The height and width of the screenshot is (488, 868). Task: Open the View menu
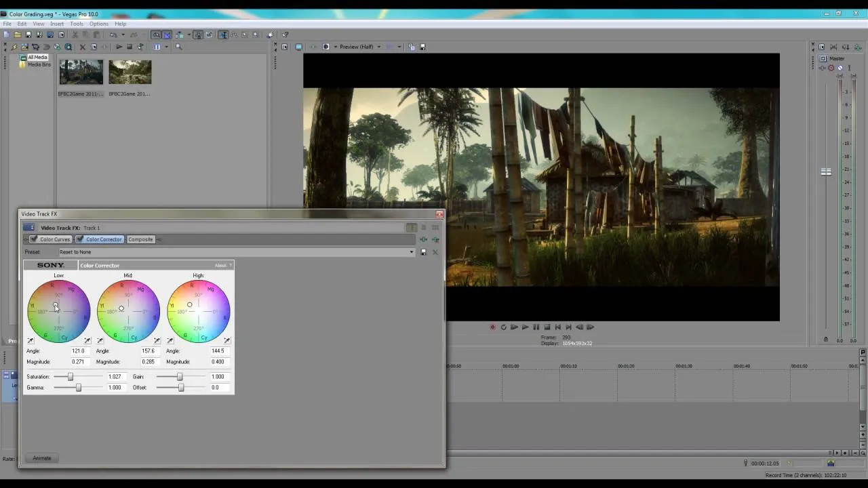[x=39, y=24]
